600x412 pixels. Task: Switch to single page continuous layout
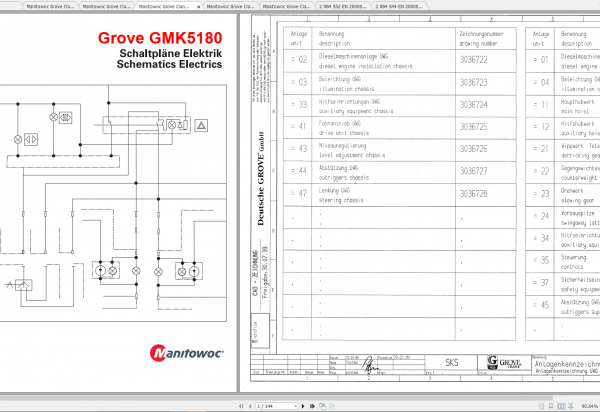[x=551, y=406]
